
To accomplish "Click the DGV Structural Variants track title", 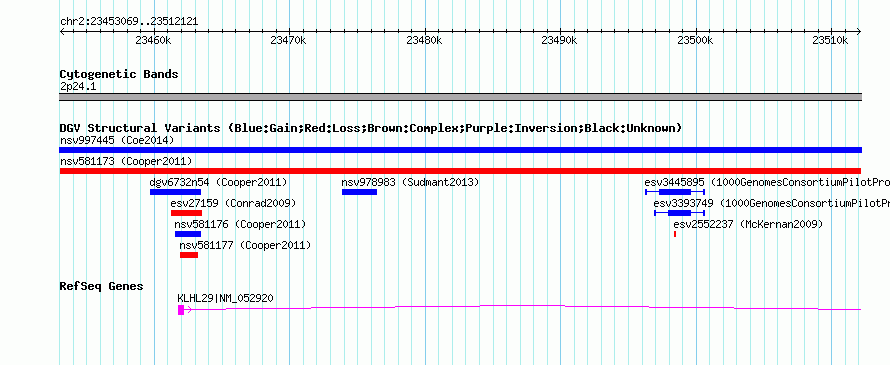I will (x=371, y=128).
